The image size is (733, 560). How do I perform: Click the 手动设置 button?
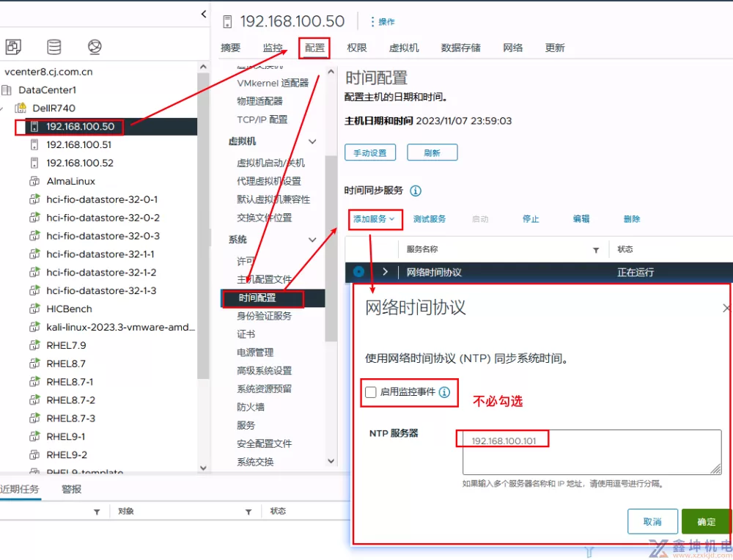click(x=370, y=153)
